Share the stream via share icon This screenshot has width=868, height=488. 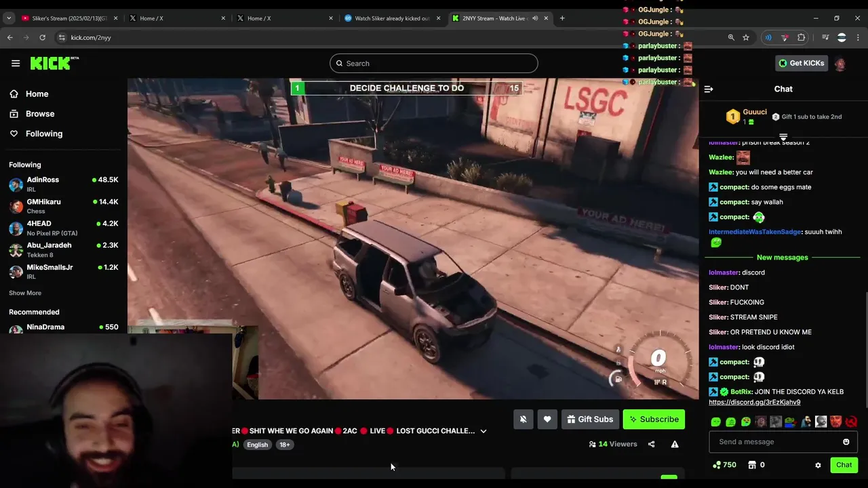pyautogui.click(x=651, y=445)
